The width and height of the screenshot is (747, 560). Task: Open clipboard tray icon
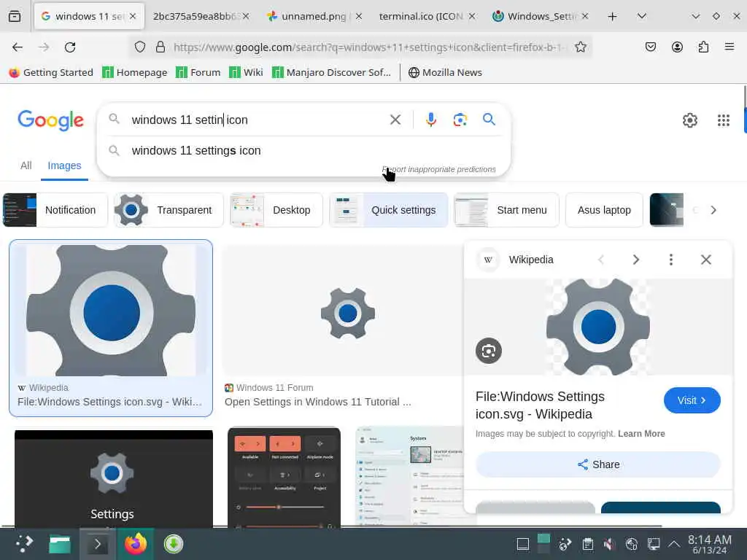point(588,544)
